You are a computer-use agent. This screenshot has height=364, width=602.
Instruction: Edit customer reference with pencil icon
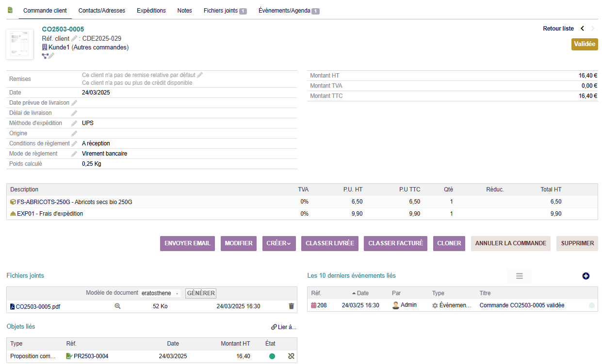[74, 39]
